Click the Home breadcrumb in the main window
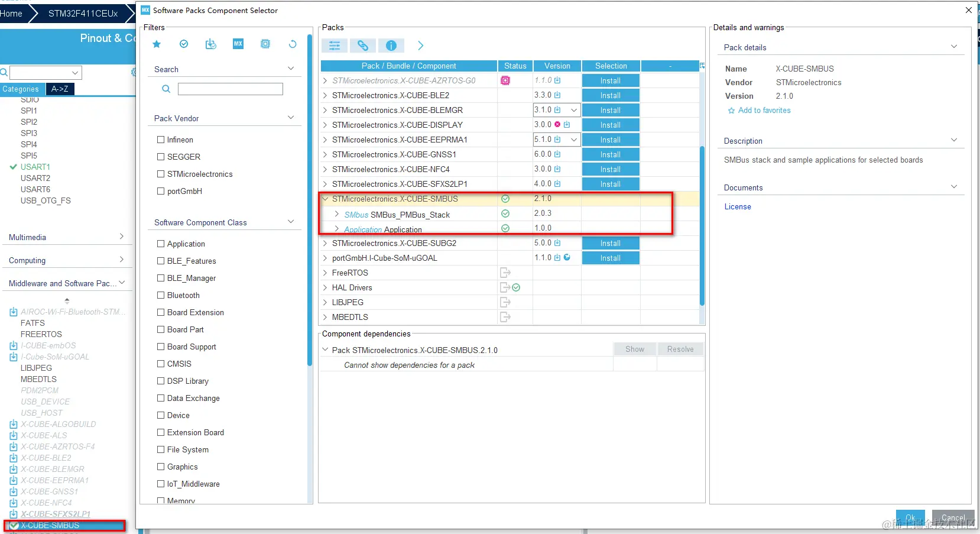Viewport: 980px width, 534px height. (x=11, y=14)
